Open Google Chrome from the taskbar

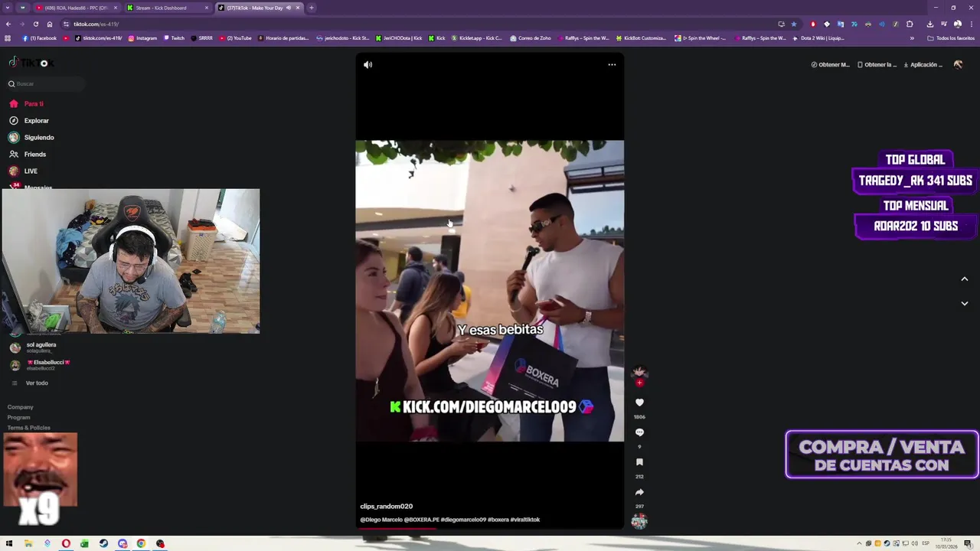point(141,544)
